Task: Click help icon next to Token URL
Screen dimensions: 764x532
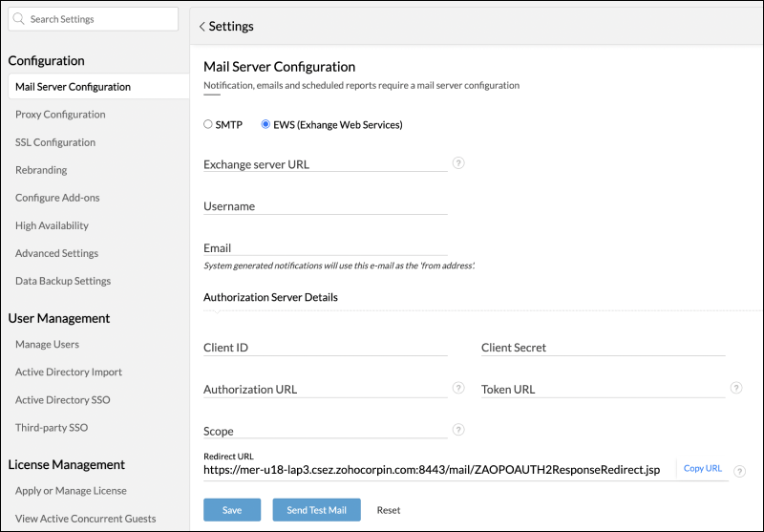Action: coord(736,388)
